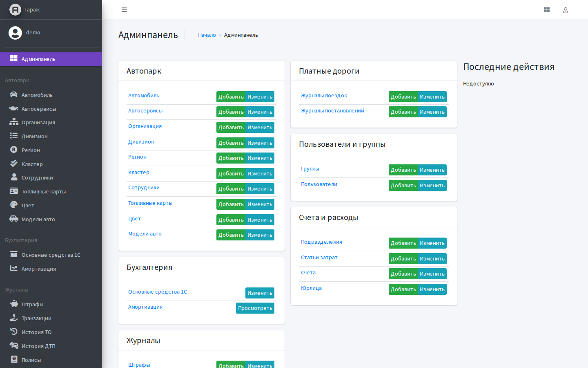Click the Дивизион list icon in the sidebar
588x368 pixels.
coord(14,136)
